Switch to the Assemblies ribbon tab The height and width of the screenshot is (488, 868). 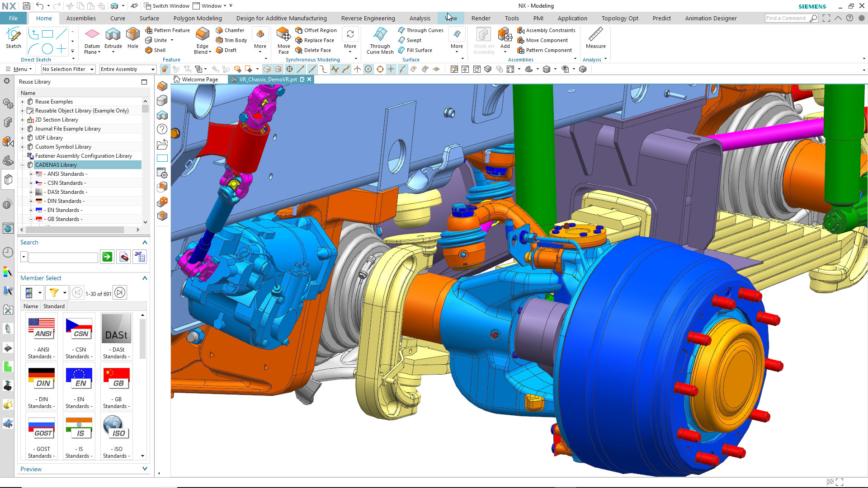tap(81, 18)
